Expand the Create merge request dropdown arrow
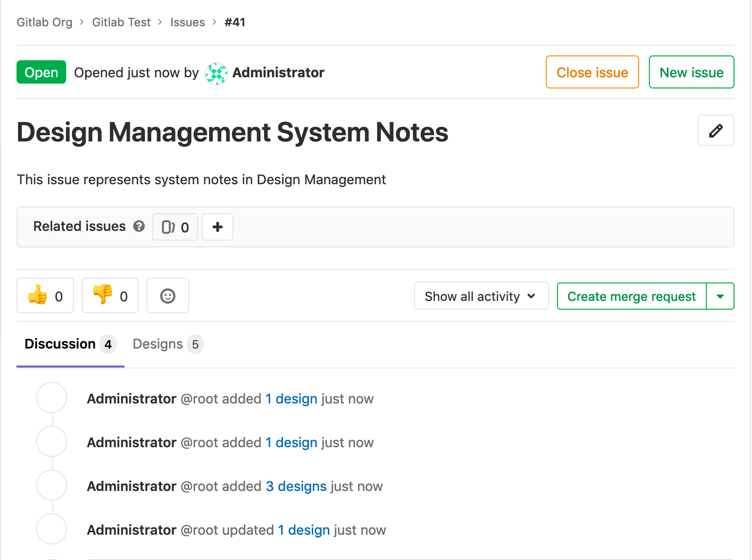The width and height of the screenshot is (752, 560). coord(720,296)
